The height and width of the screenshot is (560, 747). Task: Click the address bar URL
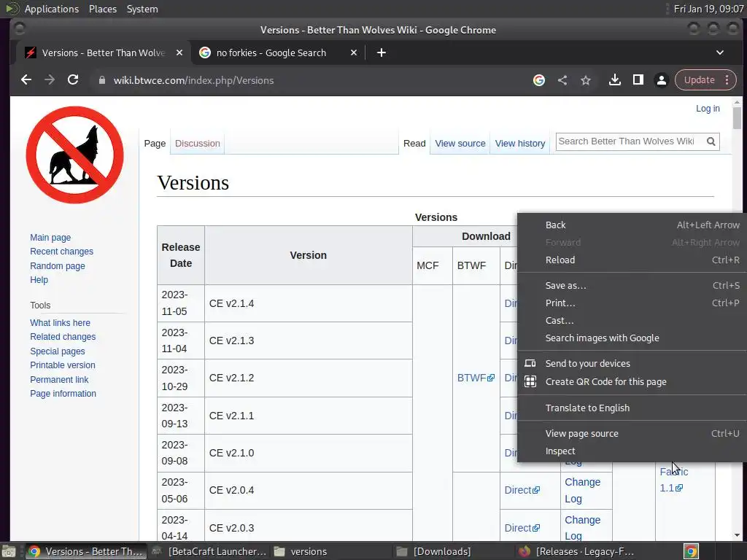click(x=193, y=80)
